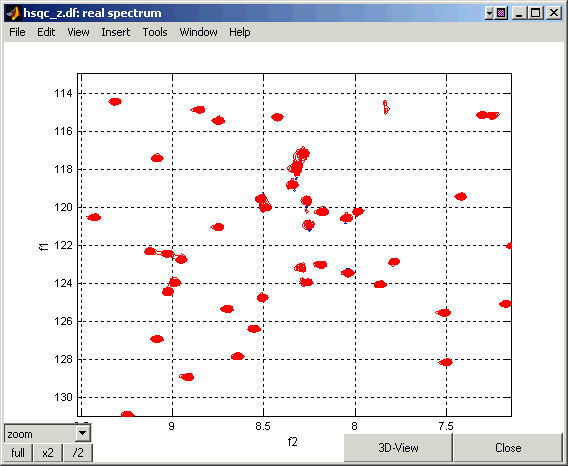The image size is (568, 466).
Task: Click the 'x2' zoom-in button
Action: (48, 453)
